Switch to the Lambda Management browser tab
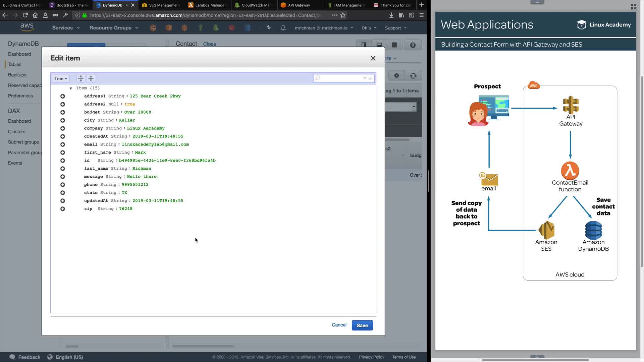 pos(208,5)
